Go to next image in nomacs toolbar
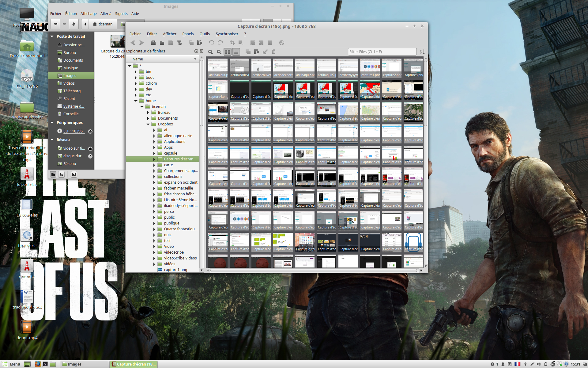The image size is (588, 368). (141, 43)
